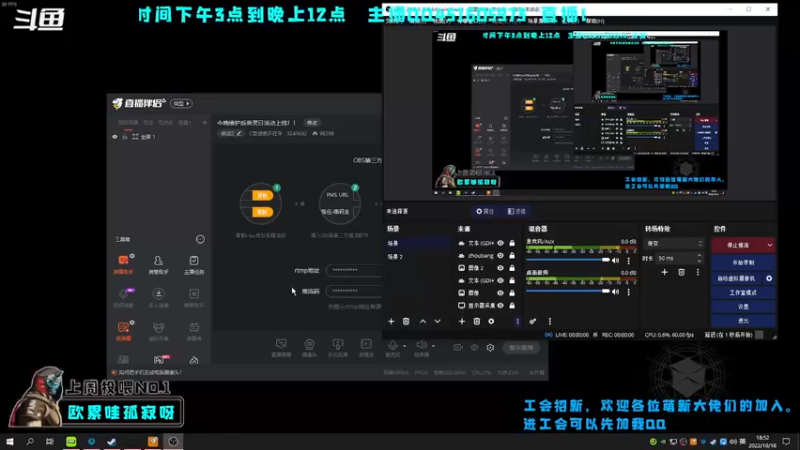This screenshot has width=800, height=450.
Task: Toggle preview eye icon in 直播伴侣 bottom bar
Action: pyautogui.click(x=474, y=347)
